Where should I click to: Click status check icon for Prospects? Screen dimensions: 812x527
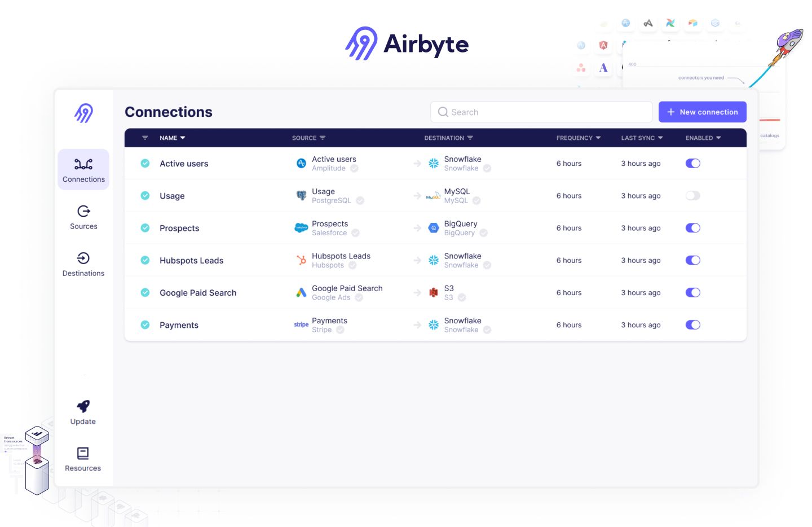[145, 228]
